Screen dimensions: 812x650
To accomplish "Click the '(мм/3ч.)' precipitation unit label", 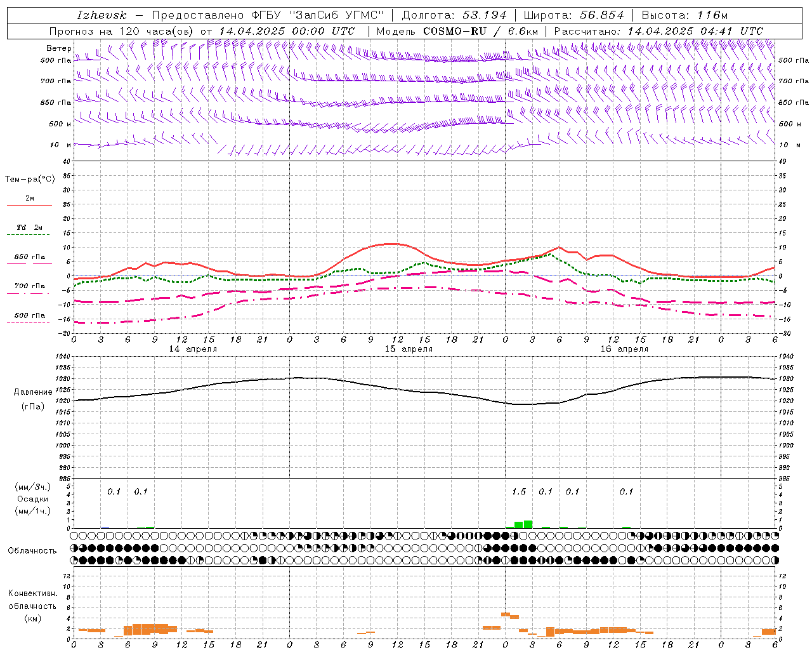I will click(x=33, y=487).
